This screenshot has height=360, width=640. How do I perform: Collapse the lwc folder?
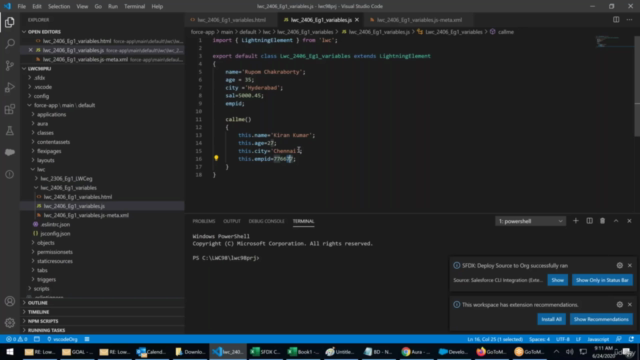[41, 169]
